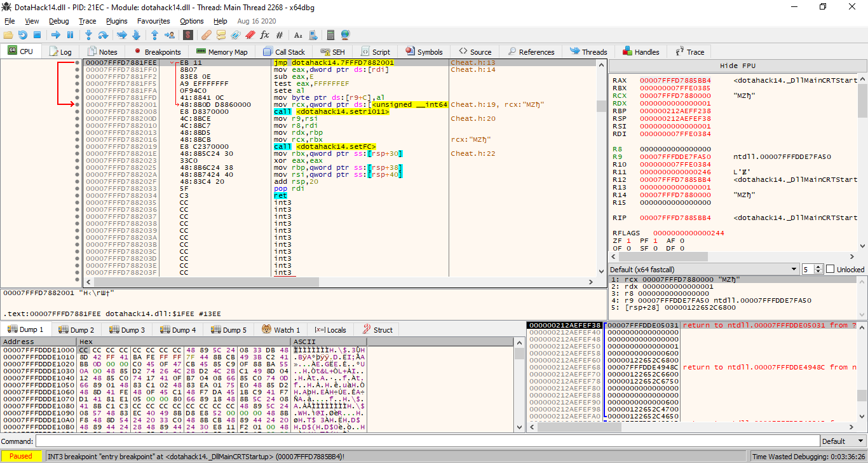
Task: Click the Step Over toolbar icon
Action: click(103, 35)
